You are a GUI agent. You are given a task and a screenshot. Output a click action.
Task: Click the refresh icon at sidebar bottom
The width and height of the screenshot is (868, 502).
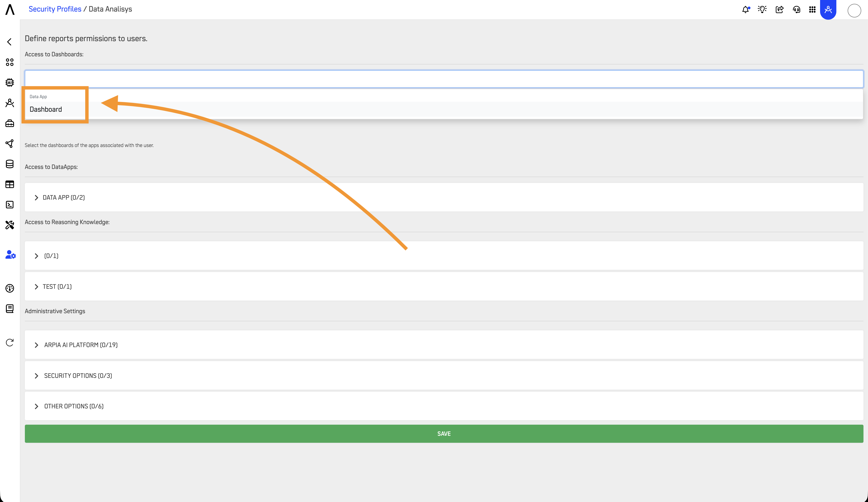(x=10, y=342)
